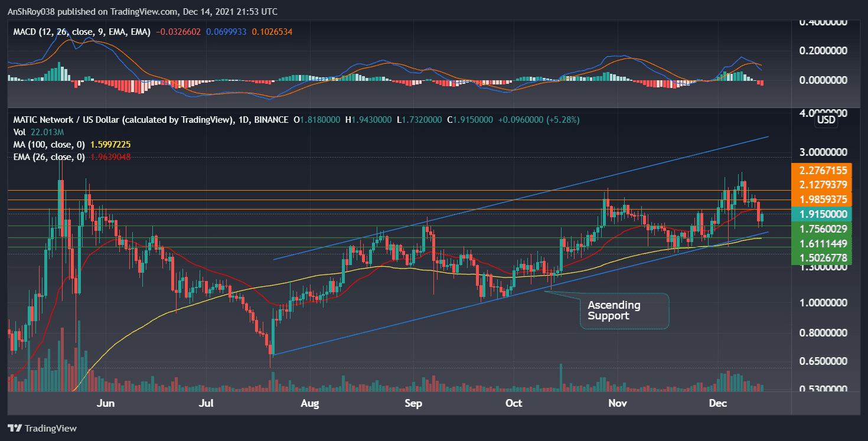868x441 pixels.
Task: Select the MA (100, close, 0) indicator label
Action: coord(50,144)
